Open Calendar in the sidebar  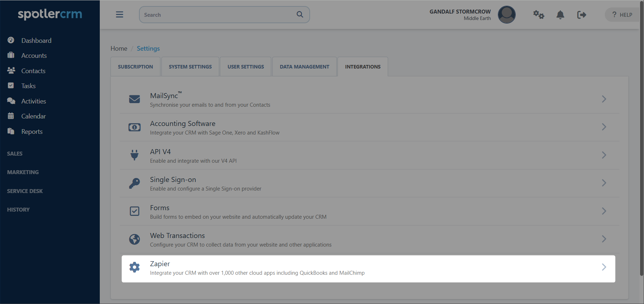click(x=34, y=116)
